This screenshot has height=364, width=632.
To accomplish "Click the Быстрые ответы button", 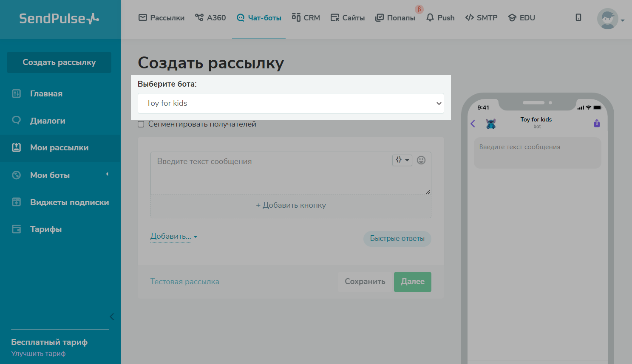I will pyautogui.click(x=397, y=239).
